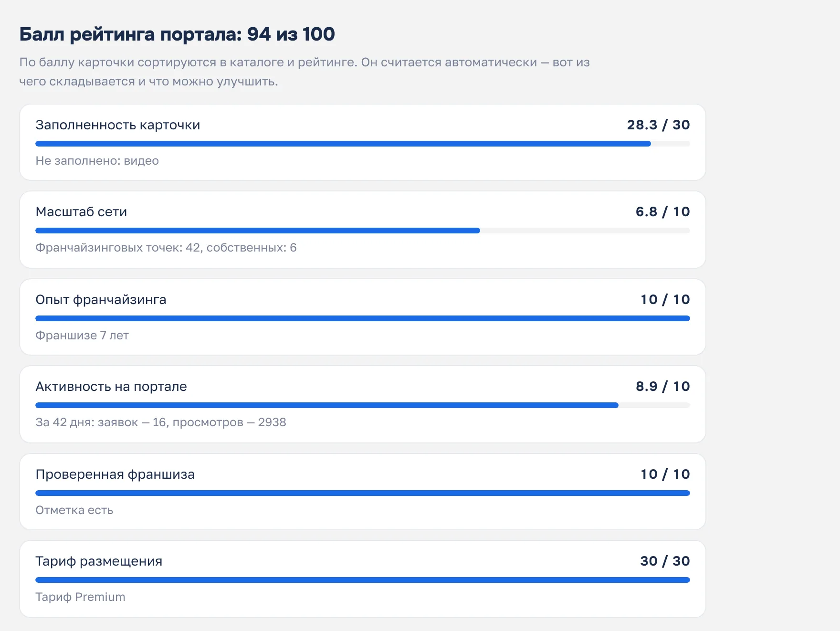This screenshot has height=631, width=840.
Task: Select the "Заполненность карточки" label
Action: (x=118, y=125)
